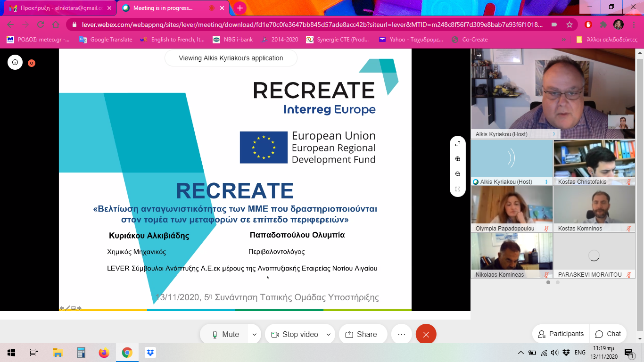Click the meeting info icon
The height and width of the screenshot is (362, 644).
[x=15, y=62]
